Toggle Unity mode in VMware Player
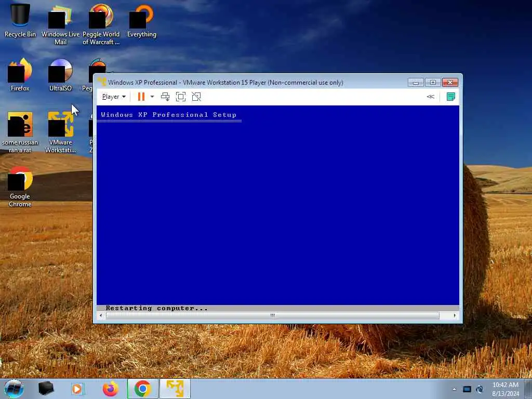532x399 pixels. pos(196,97)
